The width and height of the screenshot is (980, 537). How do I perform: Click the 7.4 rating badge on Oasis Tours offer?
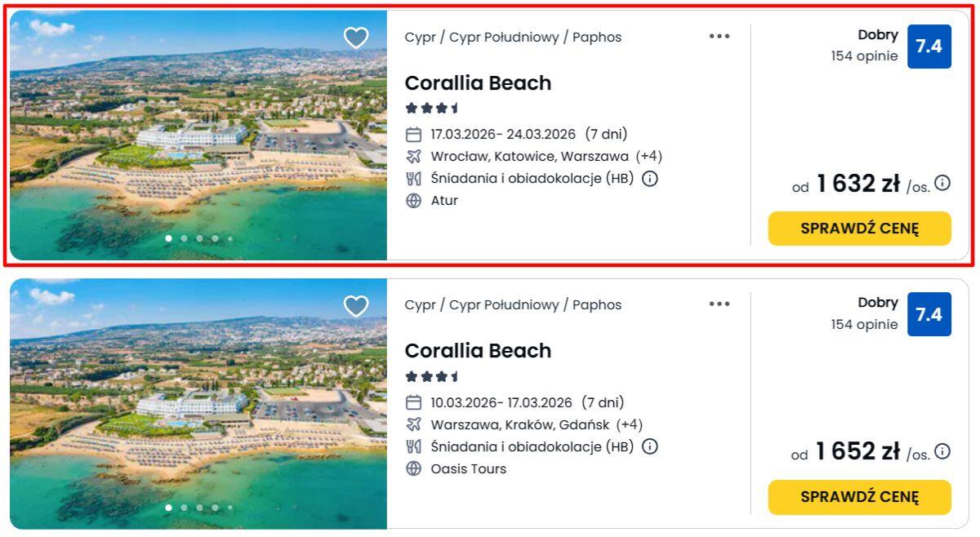[x=929, y=314]
